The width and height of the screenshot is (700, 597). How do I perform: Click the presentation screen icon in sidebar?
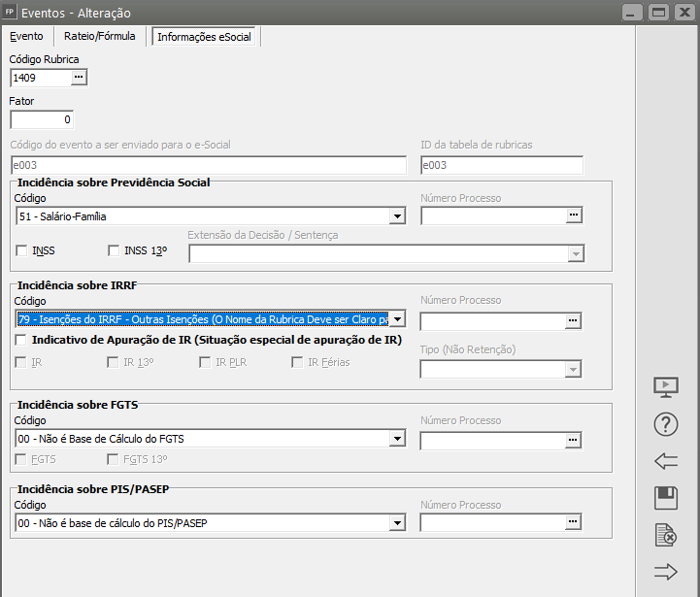[665, 386]
